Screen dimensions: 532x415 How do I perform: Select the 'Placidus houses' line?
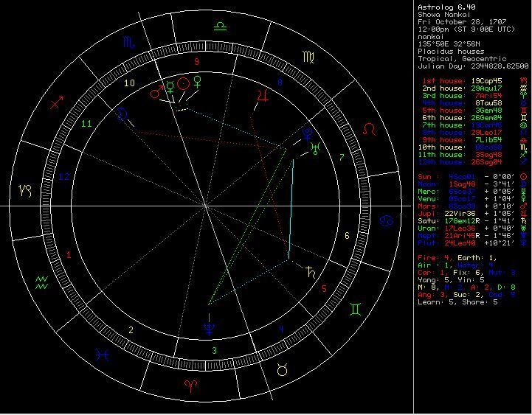pos(451,52)
